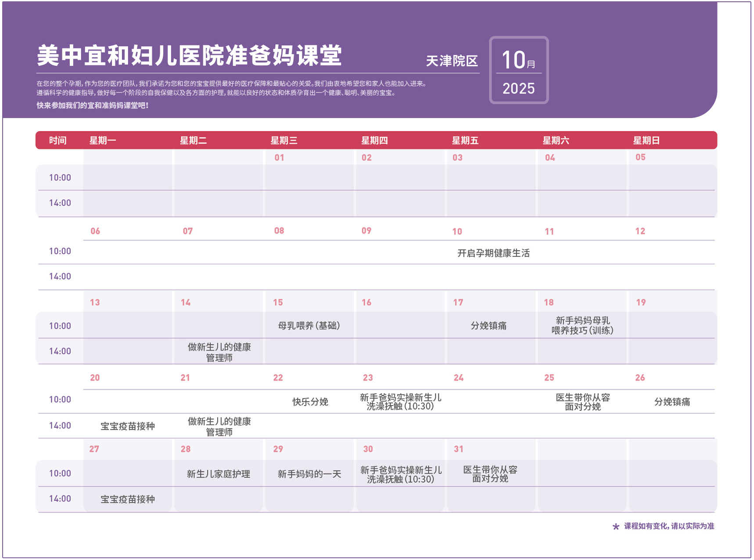
Task: Click the 时间 header label
Action: coord(58,140)
